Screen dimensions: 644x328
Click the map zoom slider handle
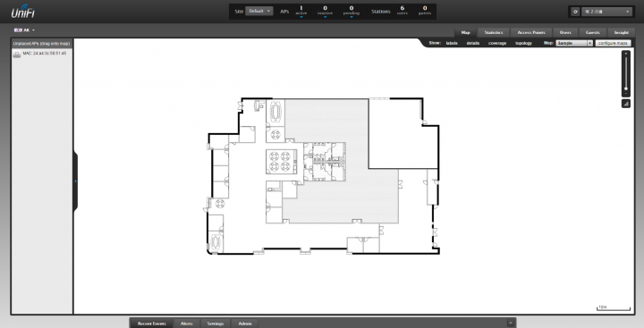(625, 88)
